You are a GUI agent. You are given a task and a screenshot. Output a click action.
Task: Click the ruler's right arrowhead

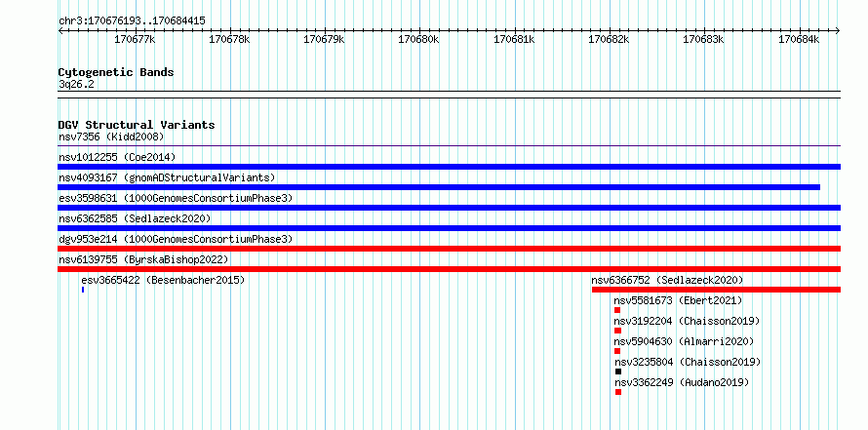(x=838, y=30)
